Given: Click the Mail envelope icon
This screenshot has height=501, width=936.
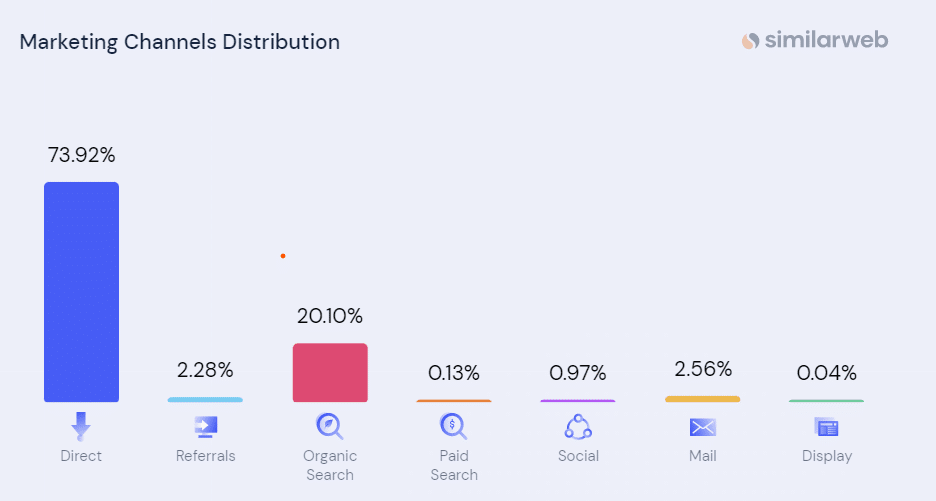Looking at the screenshot, I should [703, 427].
